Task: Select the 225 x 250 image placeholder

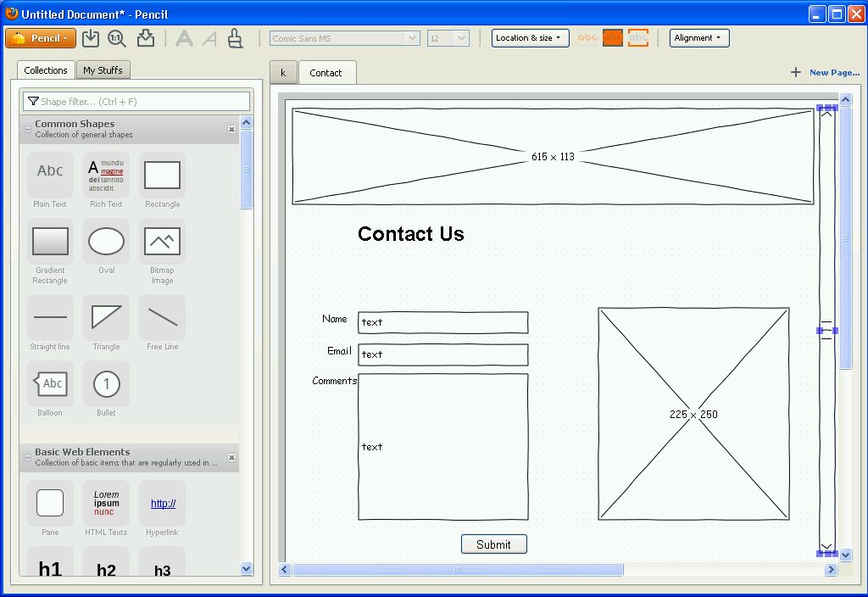Action: tap(693, 414)
